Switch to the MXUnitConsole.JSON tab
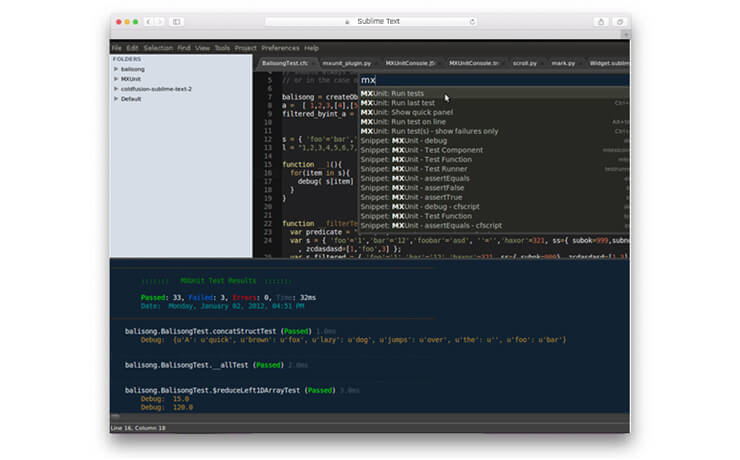 (x=410, y=63)
